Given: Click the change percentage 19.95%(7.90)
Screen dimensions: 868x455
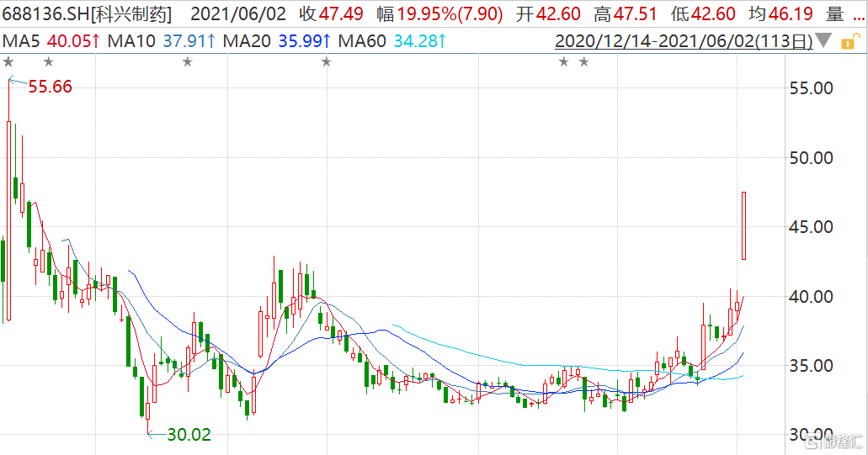Looking at the screenshot, I should [450, 13].
